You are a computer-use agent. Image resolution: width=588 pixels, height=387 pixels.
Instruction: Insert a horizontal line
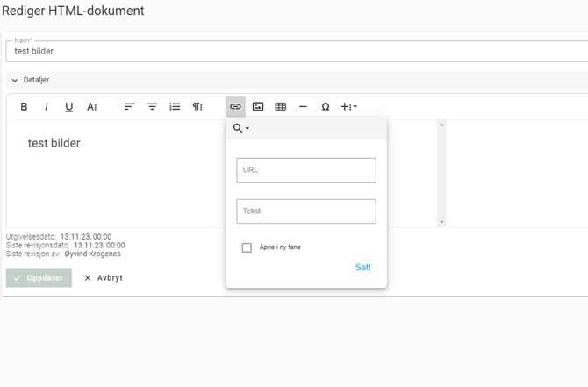(304, 107)
